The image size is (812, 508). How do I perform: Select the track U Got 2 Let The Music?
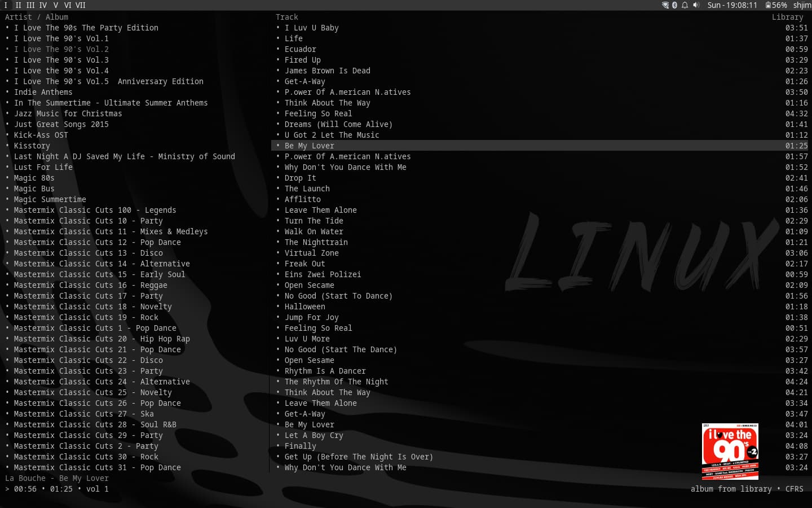click(332, 135)
